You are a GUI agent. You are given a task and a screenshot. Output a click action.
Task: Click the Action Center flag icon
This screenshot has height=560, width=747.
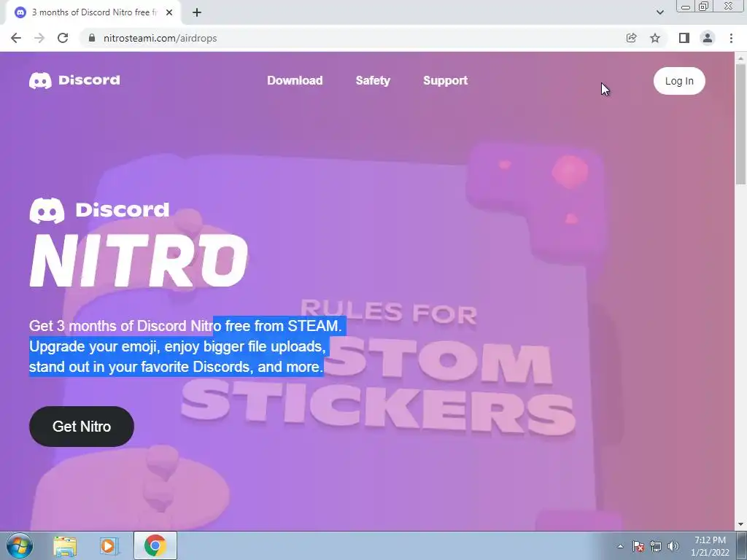[638, 546]
